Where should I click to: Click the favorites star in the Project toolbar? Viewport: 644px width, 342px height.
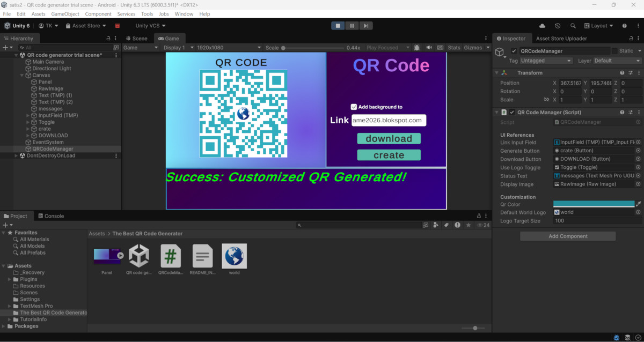[468, 225]
